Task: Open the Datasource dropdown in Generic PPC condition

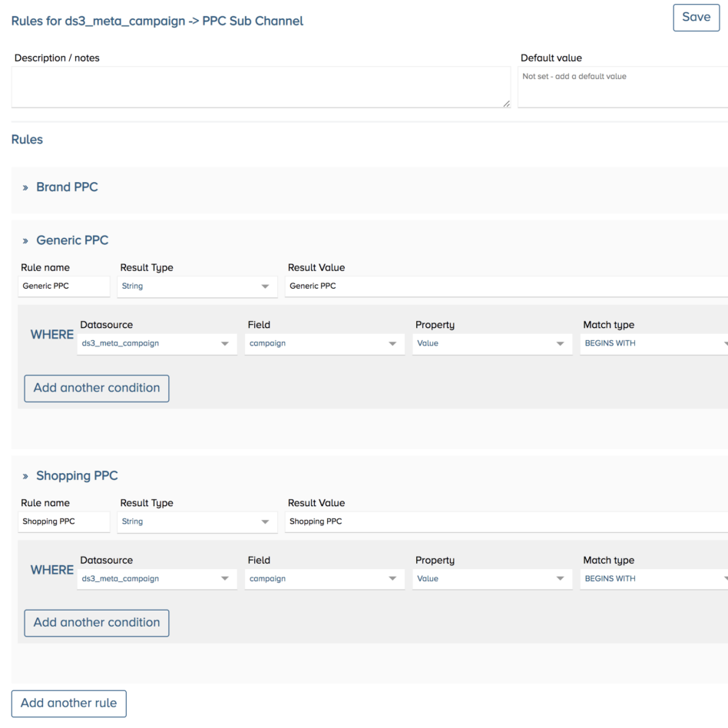Action: (157, 343)
